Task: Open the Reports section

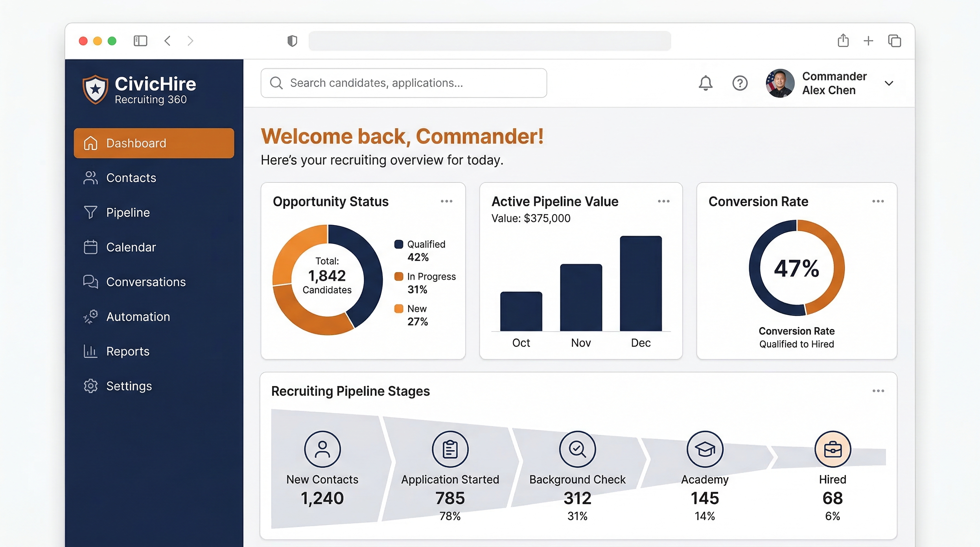Action: (x=127, y=351)
